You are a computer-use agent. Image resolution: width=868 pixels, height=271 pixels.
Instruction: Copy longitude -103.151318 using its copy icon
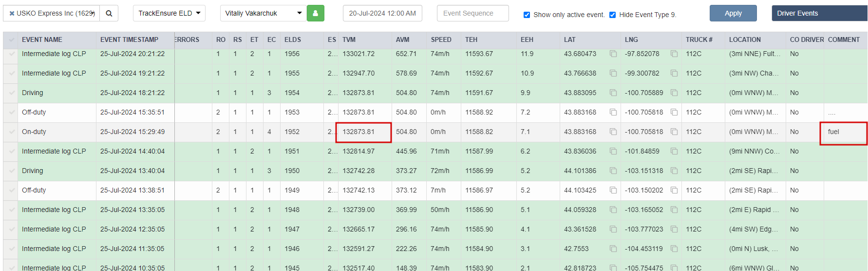(x=674, y=171)
